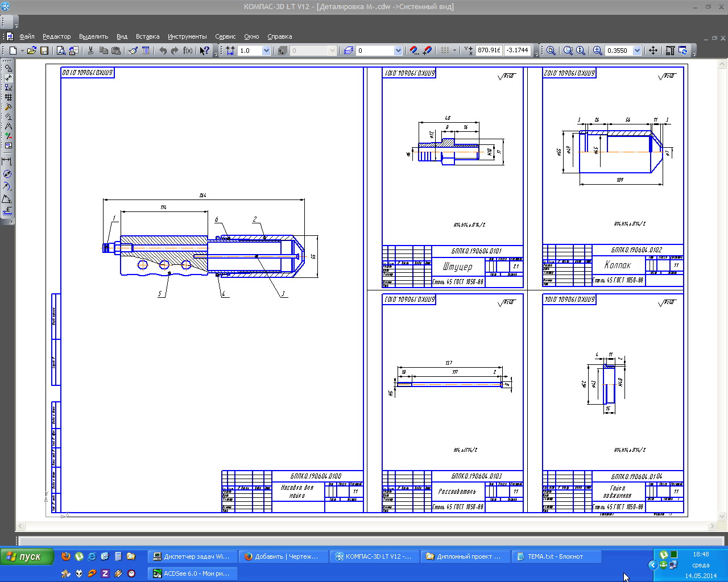Screen dimensions: 728x582
Task: Select the height dimension tool
Action: (x=7, y=211)
